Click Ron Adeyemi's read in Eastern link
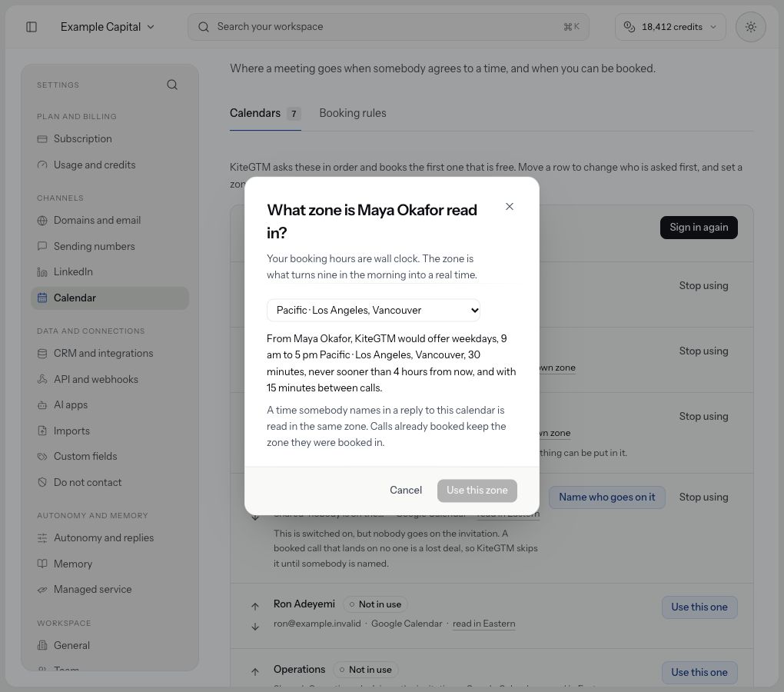 484,624
